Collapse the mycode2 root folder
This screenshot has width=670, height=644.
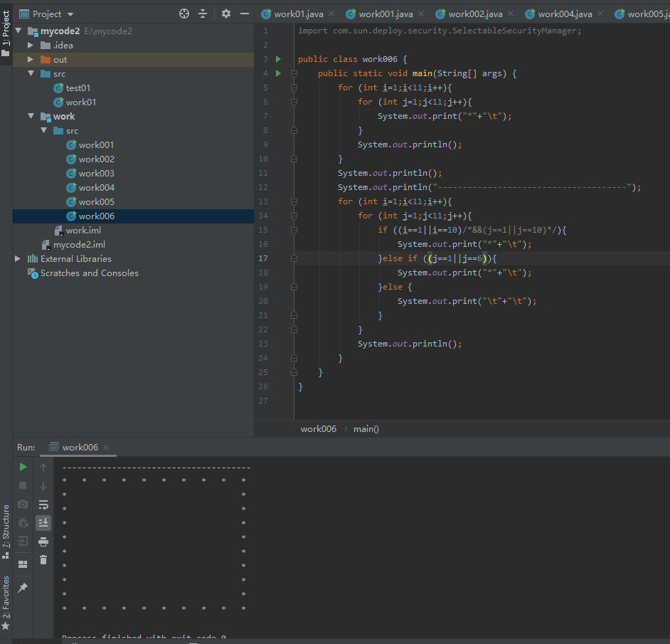pyautogui.click(x=18, y=31)
